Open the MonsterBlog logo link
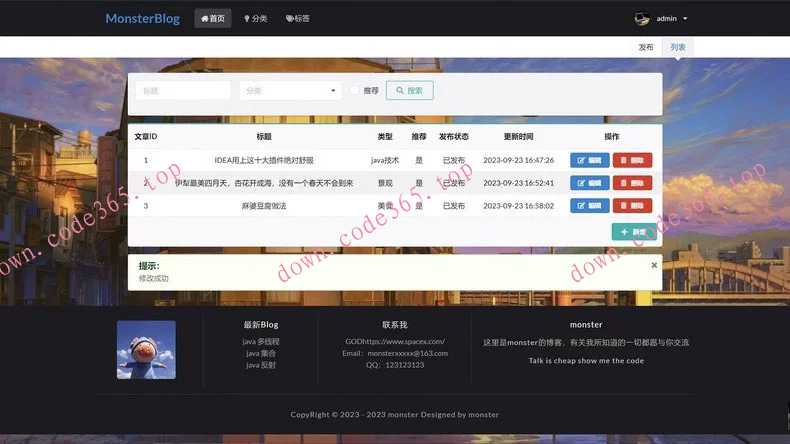Image resolution: width=790 pixels, height=444 pixels. [143, 19]
